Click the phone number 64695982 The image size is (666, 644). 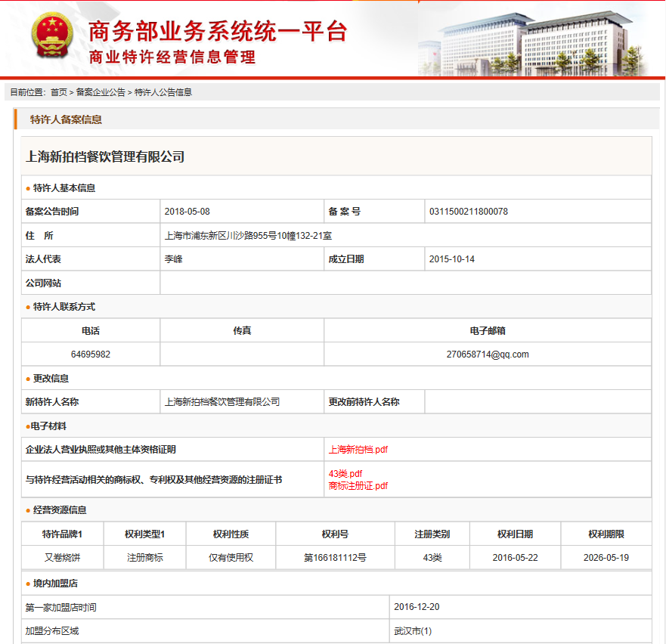tap(91, 355)
